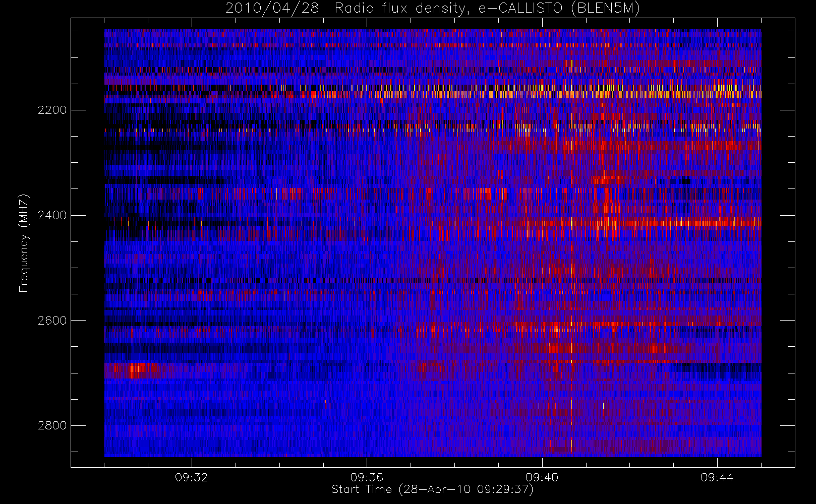Click inside the radio spectrogram plot area

click(x=433, y=243)
